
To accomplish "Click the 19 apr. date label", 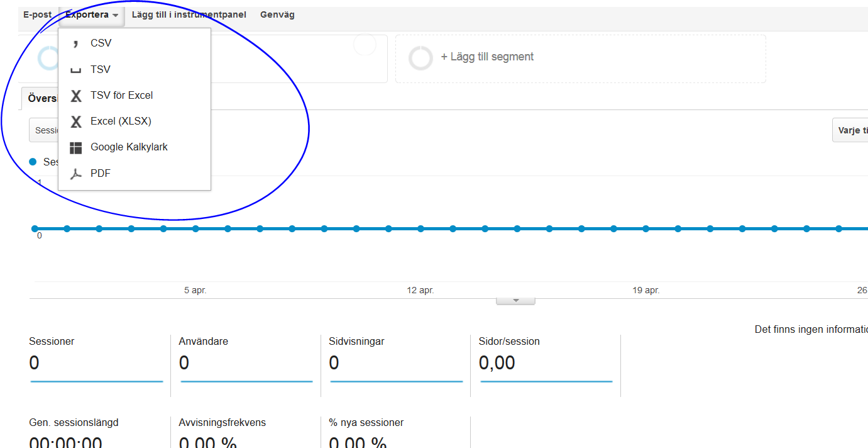I will (646, 290).
